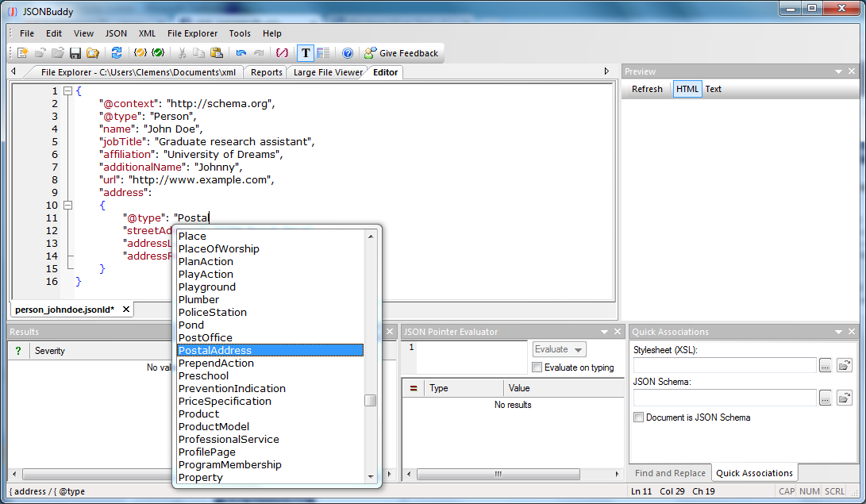The image size is (866, 504).
Task: Switch to grid view icon
Action: [x=323, y=53]
